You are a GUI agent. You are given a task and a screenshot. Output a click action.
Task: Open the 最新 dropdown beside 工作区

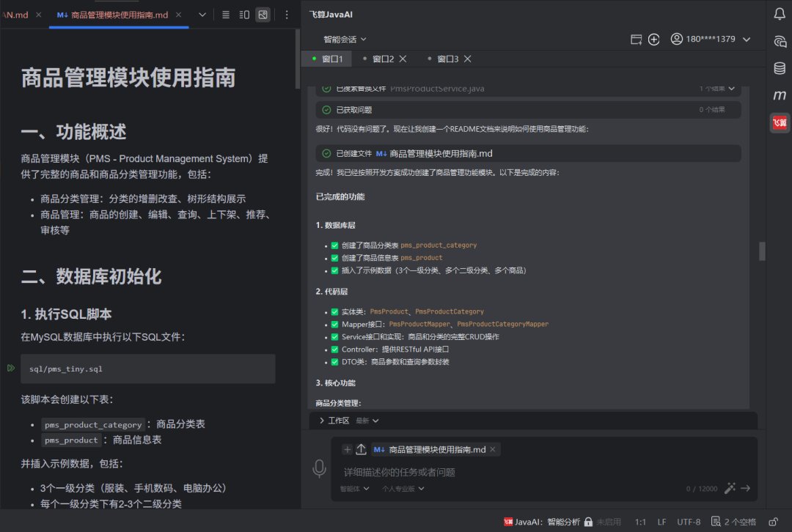coord(367,421)
